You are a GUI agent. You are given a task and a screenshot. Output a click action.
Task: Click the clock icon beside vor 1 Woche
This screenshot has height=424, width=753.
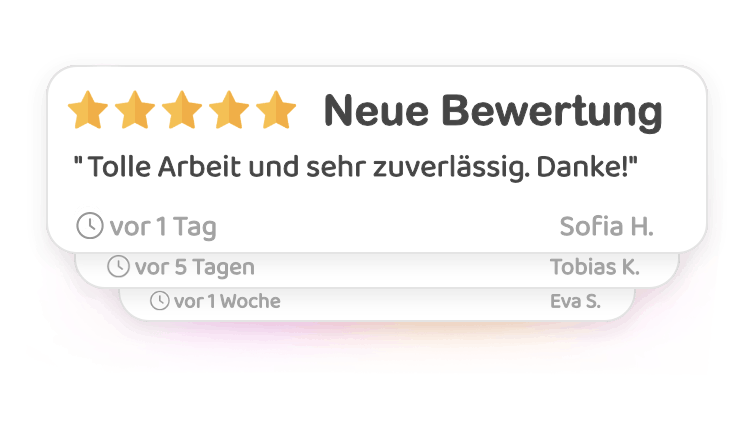pos(160,301)
